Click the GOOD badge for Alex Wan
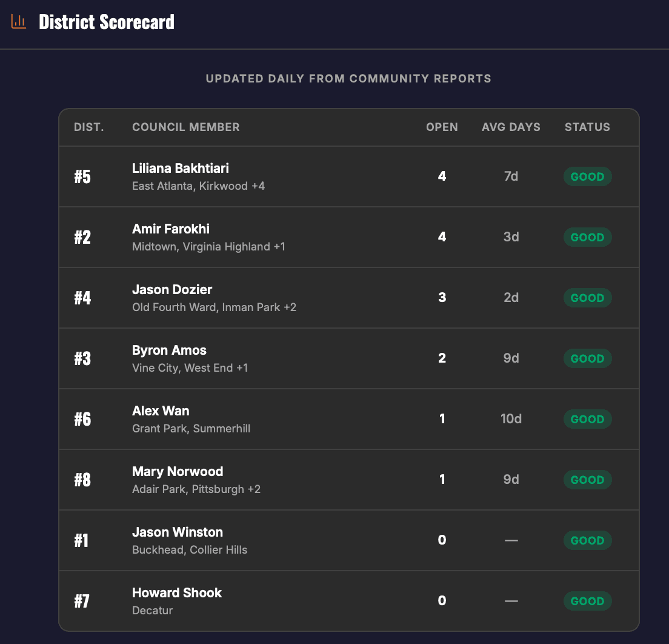Screen dimensions: 669x644 click(587, 419)
